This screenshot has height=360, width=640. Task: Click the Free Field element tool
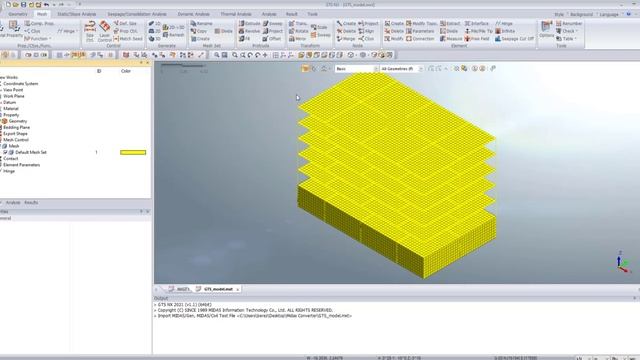[477, 39]
